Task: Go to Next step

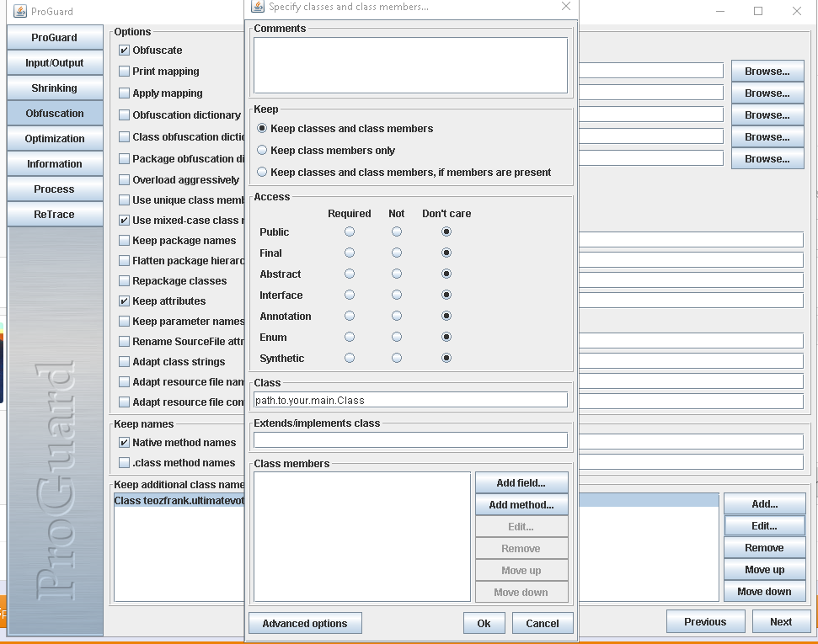Action: tap(781, 621)
